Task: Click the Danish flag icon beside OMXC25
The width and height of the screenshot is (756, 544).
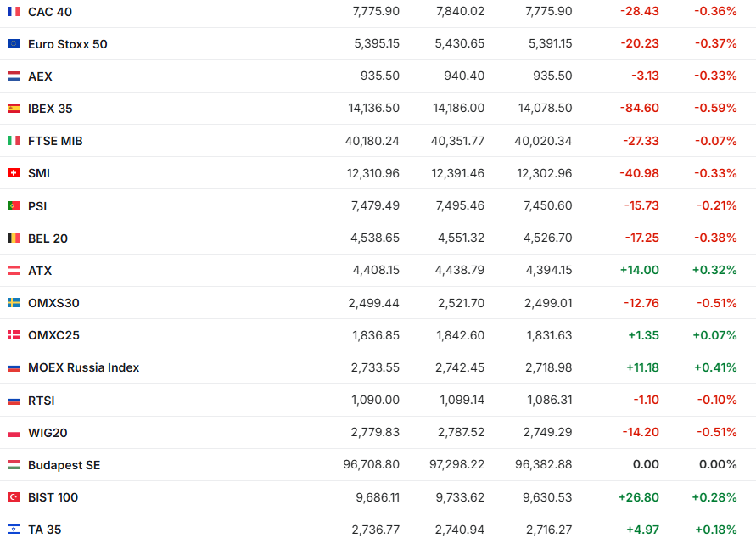Action: [14, 335]
